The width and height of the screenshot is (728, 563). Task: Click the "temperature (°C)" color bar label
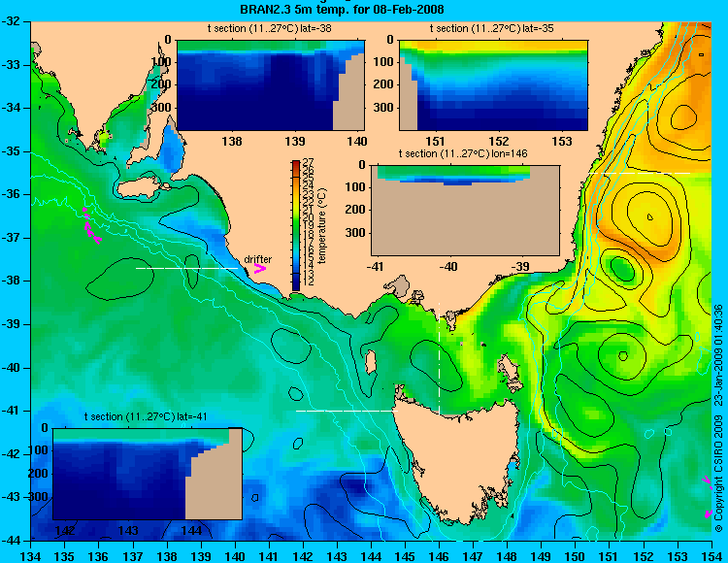(323, 225)
